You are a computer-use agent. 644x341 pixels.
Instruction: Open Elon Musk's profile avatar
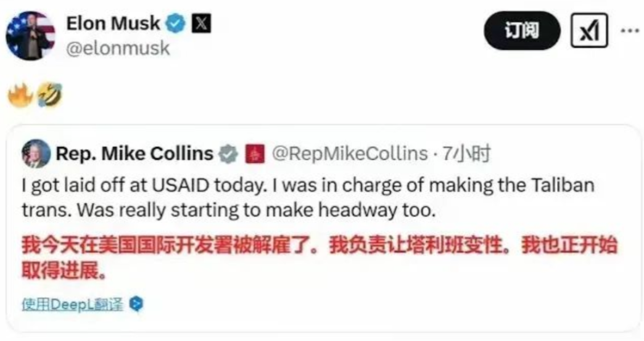tap(30, 36)
